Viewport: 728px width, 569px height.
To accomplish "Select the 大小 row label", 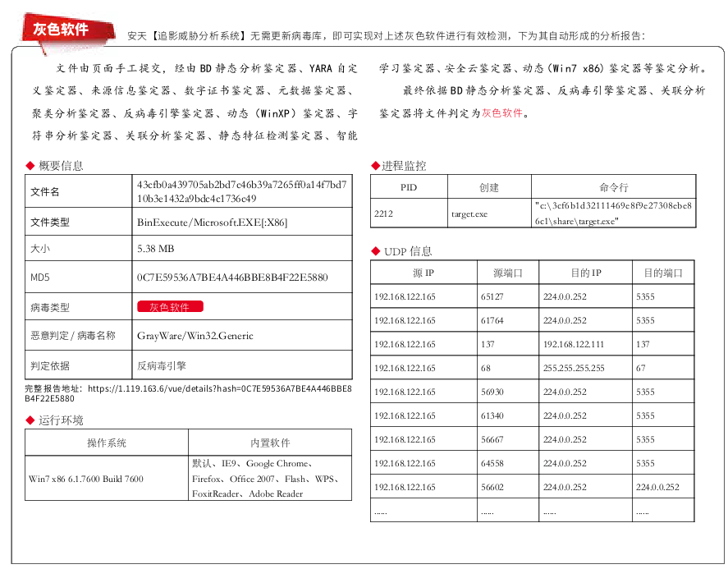I will click(40, 249).
